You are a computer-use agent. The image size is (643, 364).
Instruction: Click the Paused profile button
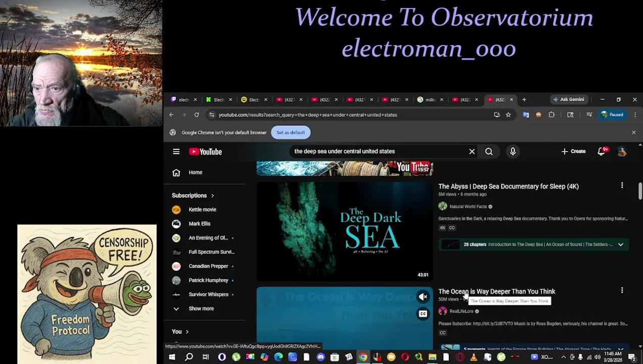612,115
